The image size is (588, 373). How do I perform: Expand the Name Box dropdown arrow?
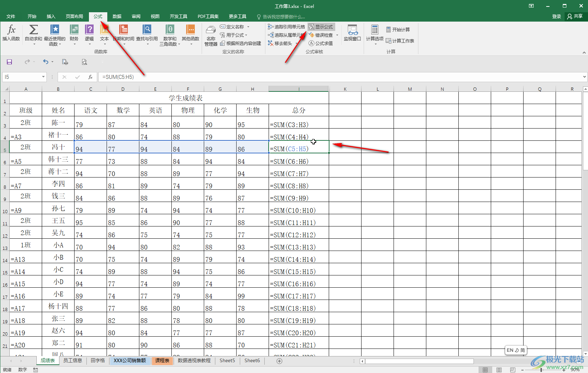point(43,77)
